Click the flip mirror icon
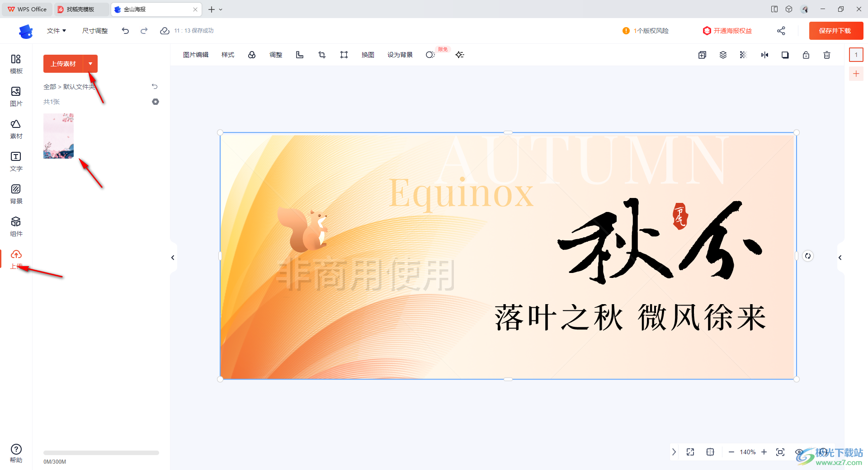Screen dimensions: 868x470 point(764,55)
